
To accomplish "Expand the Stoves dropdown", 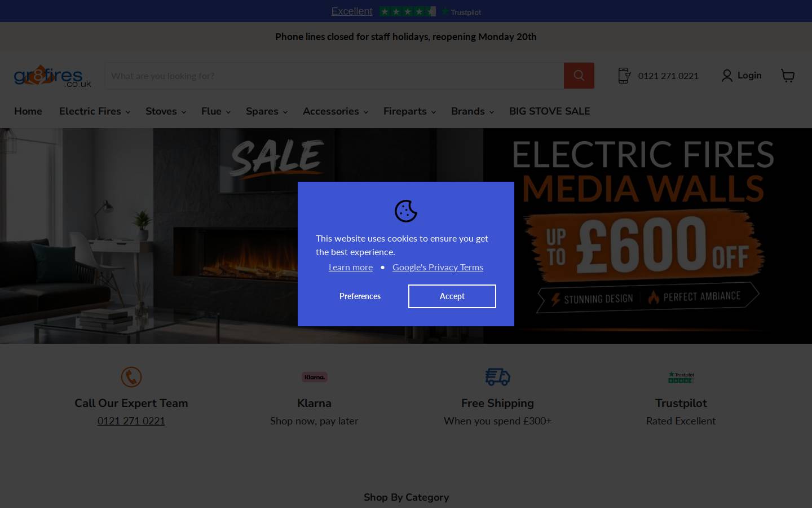I will click(166, 111).
